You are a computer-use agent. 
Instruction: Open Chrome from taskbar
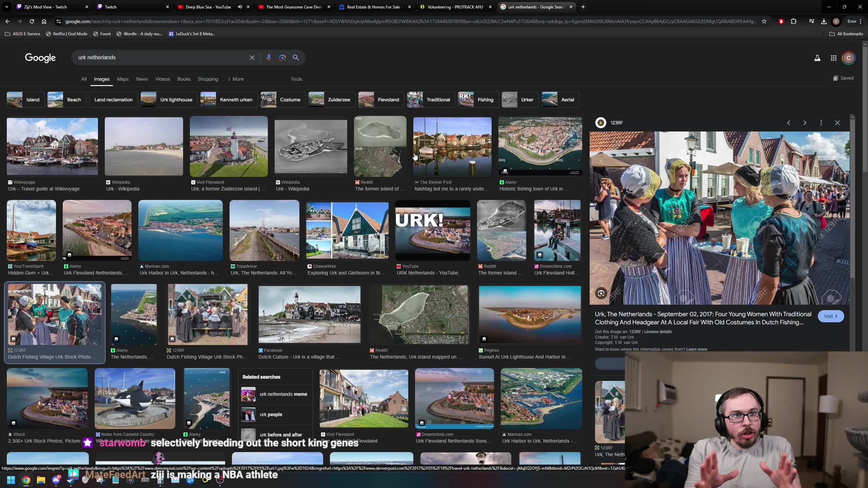26,480
